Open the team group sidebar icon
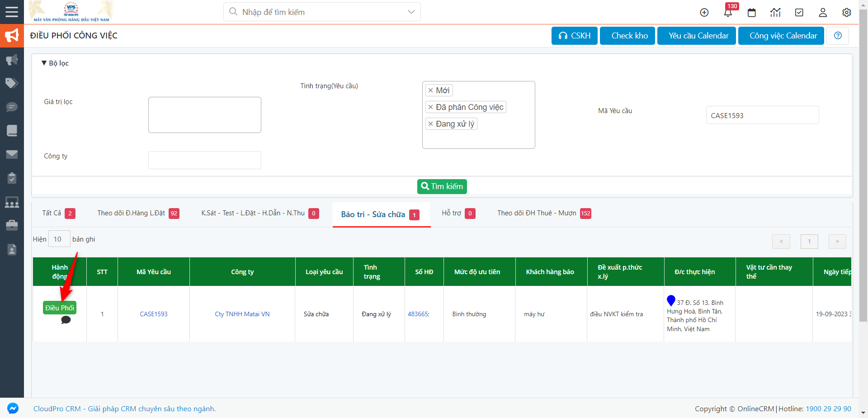The image size is (868, 418). [x=12, y=202]
